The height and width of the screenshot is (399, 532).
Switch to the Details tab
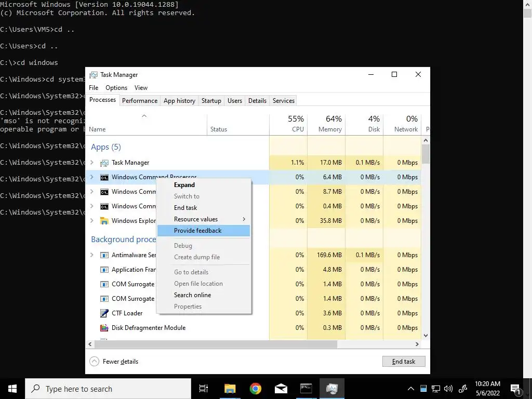tap(257, 101)
